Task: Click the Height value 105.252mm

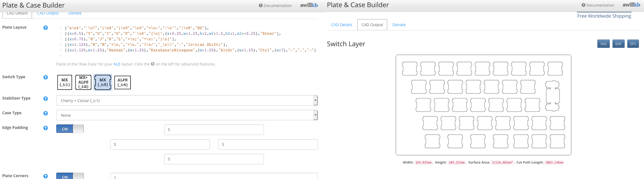Action: (457, 163)
